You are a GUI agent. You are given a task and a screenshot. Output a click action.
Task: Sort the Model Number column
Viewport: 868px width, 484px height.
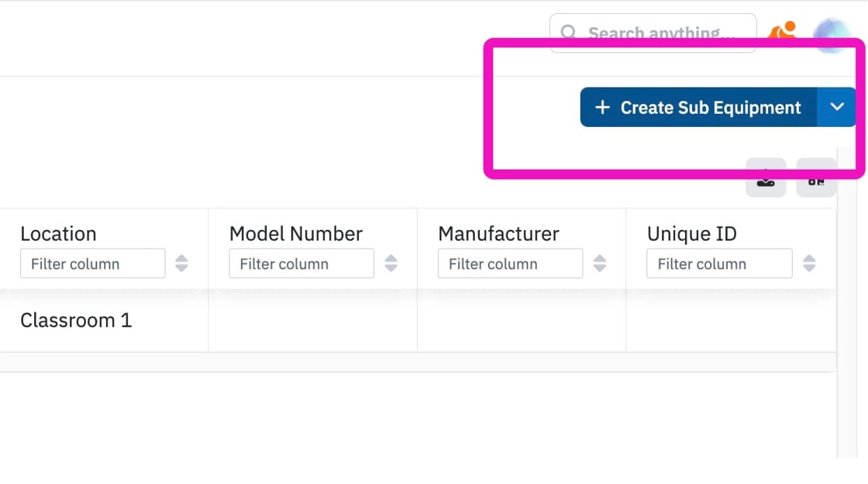391,263
